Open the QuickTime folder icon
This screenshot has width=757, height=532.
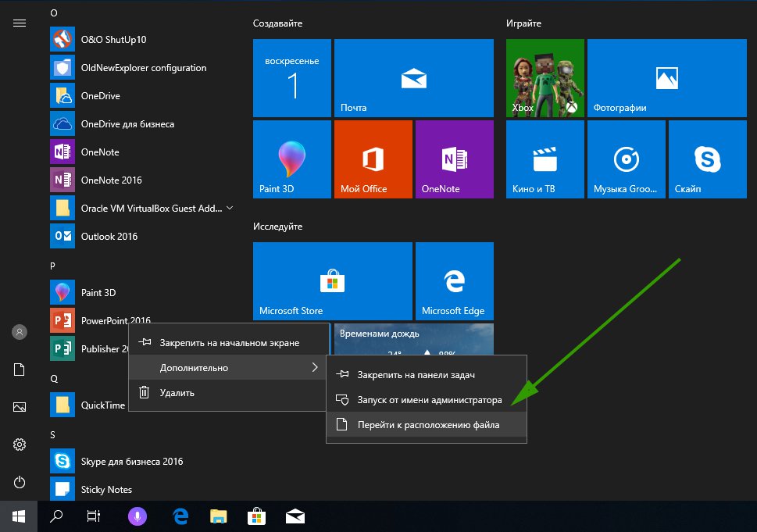pyautogui.click(x=62, y=405)
